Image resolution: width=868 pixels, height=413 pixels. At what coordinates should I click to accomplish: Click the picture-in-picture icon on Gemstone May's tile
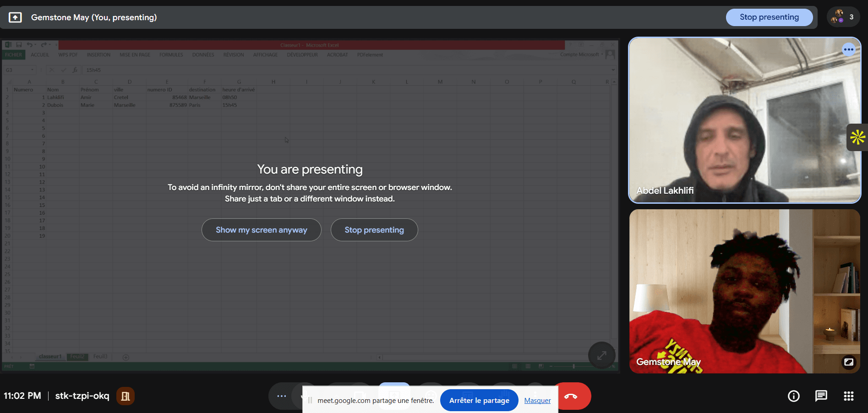pyautogui.click(x=849, y=362)
